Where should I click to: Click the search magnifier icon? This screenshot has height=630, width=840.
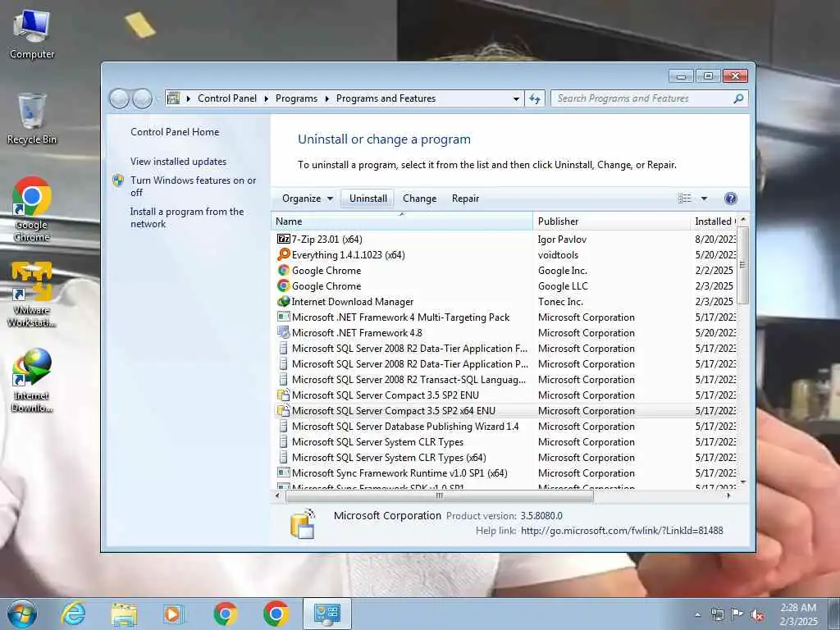[738, 98]
